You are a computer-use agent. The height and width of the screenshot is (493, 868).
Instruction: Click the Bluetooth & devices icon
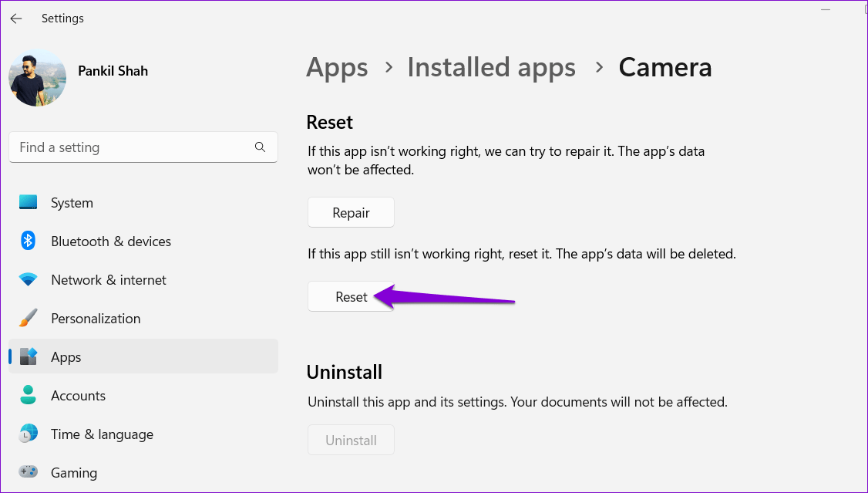pos(28,241)
